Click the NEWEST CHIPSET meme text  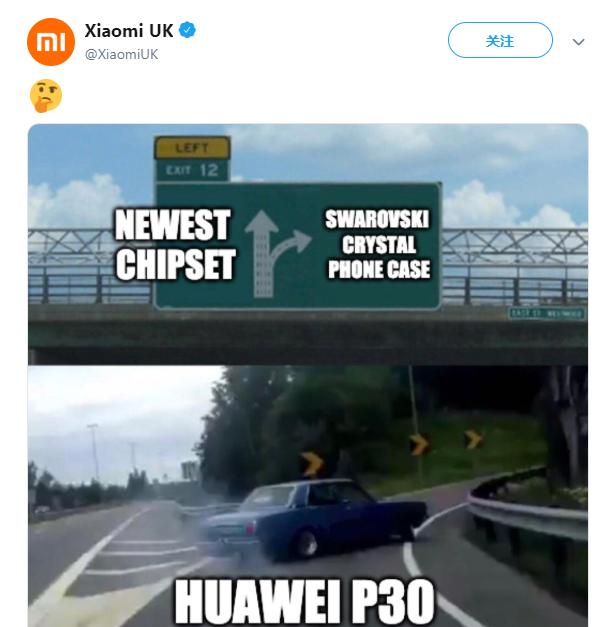[175, 244]
